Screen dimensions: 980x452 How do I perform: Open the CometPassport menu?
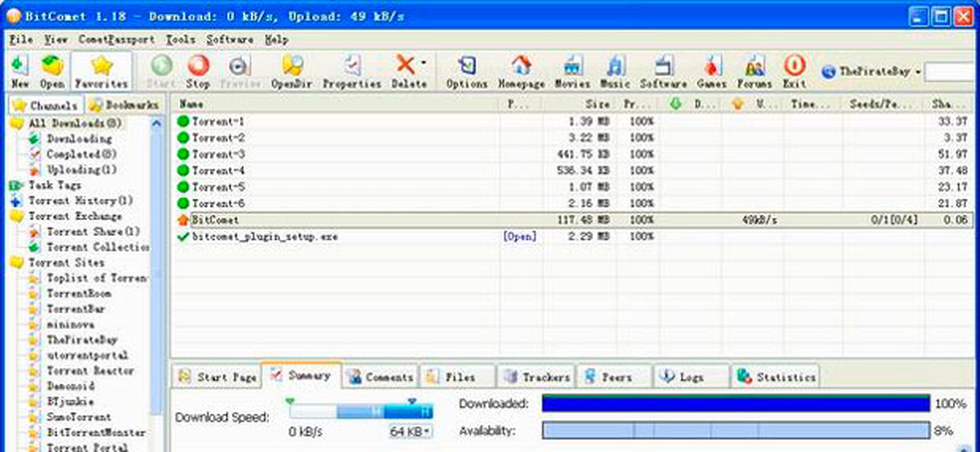pyautogui.click(x=116, y=40)
